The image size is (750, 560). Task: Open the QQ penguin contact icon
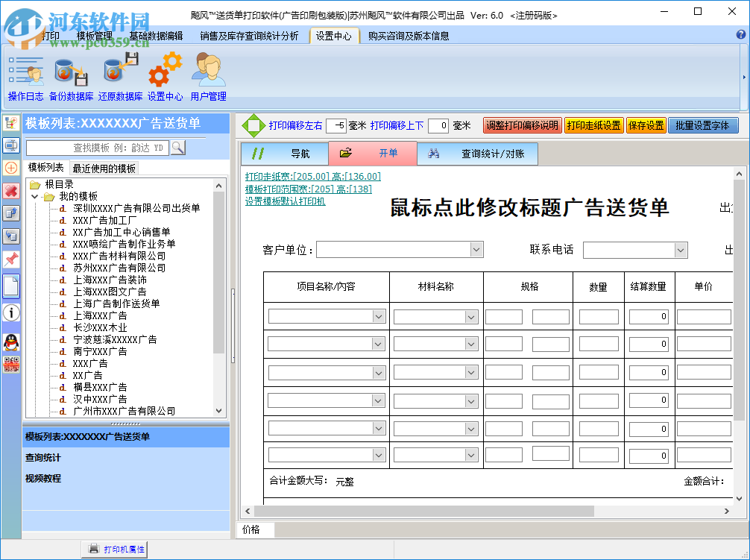(11, 342)
